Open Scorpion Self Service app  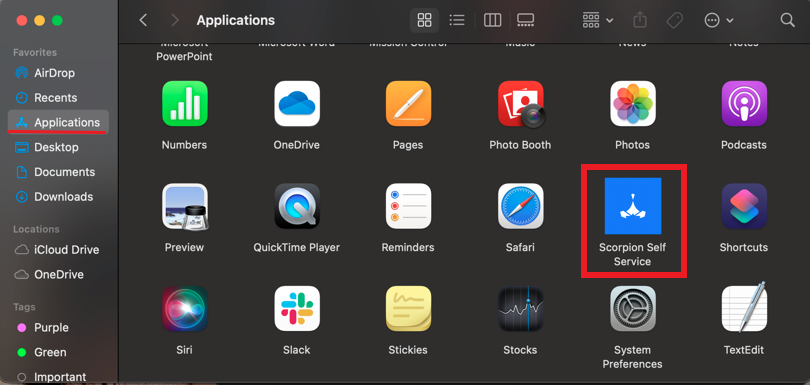633,206
